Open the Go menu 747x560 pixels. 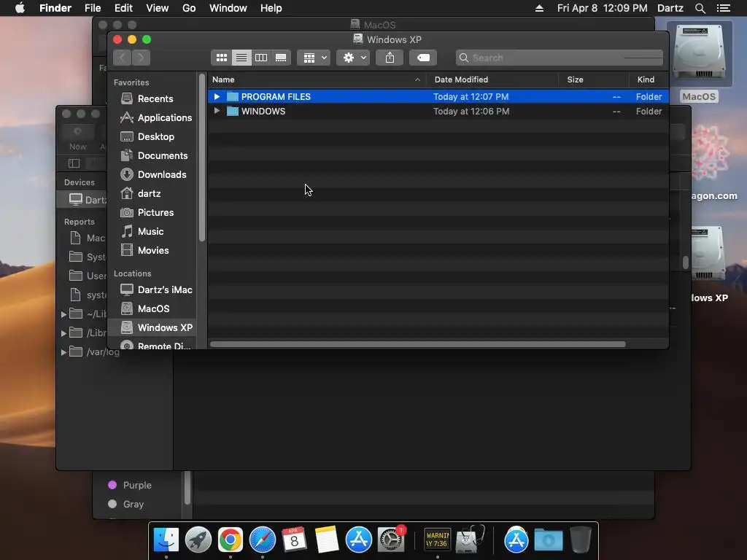189,8
